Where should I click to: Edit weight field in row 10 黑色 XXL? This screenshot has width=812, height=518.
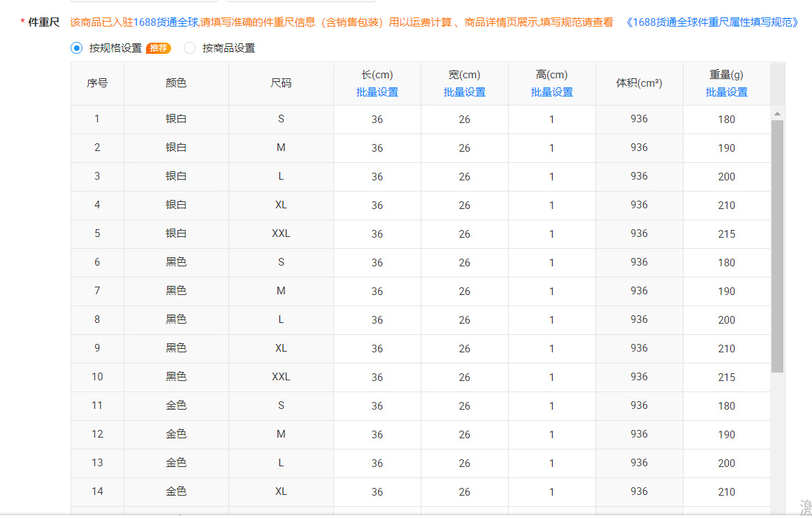726,377
